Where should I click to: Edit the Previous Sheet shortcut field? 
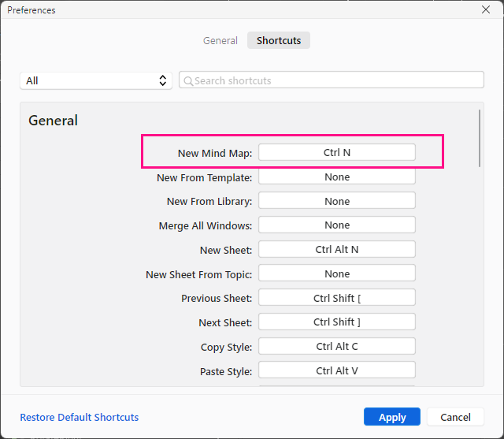(336, 298)
